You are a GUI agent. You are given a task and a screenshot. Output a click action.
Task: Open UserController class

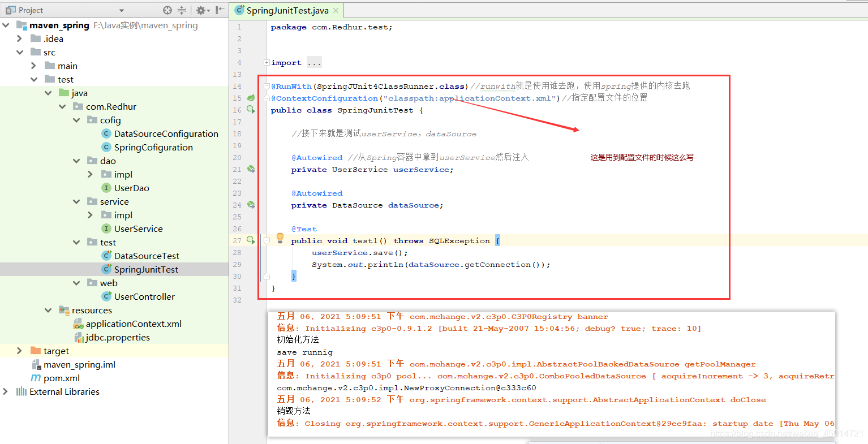point(144,296)
